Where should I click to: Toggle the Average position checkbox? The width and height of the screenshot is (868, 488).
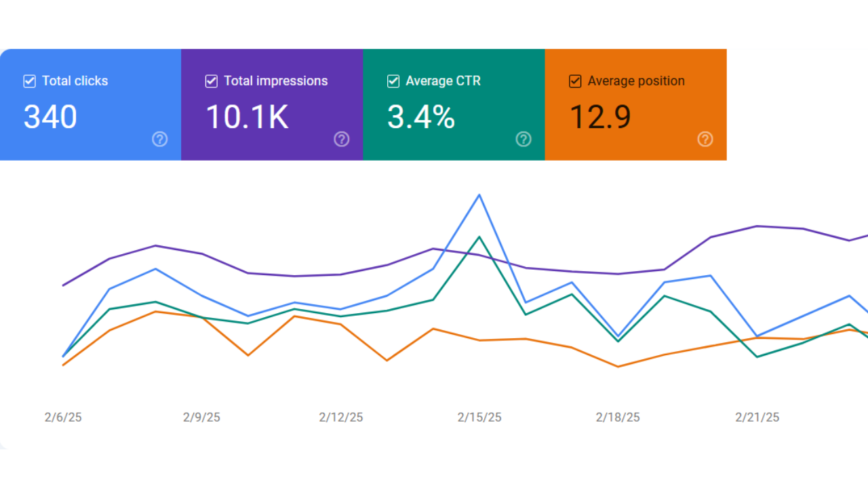coord(575,81)
